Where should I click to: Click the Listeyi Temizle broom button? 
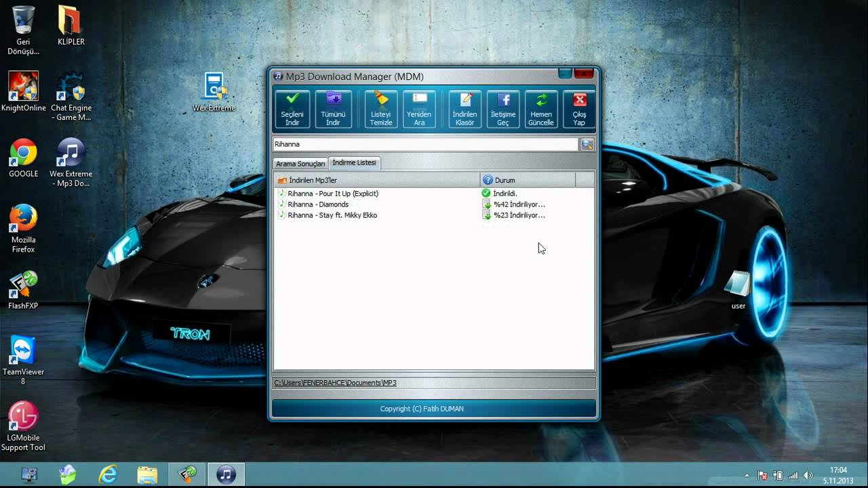click(x=381, y=109)
